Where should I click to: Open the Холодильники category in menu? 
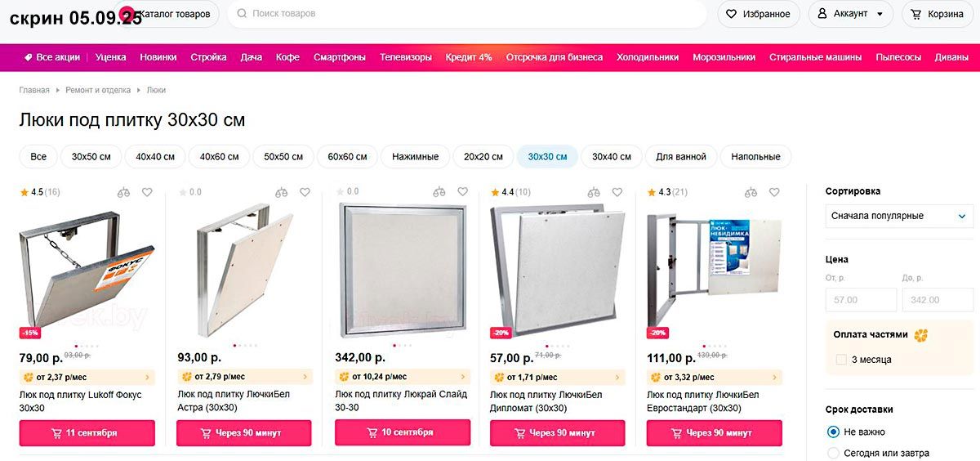tap(648, 57)
